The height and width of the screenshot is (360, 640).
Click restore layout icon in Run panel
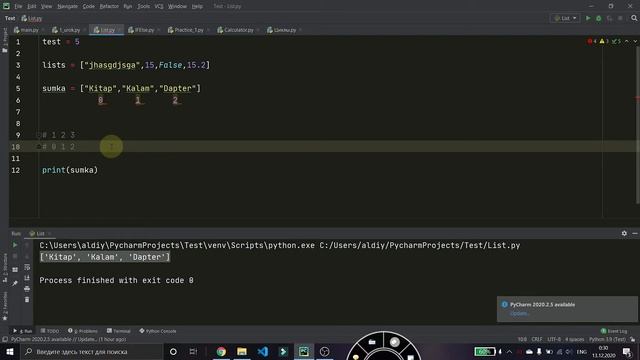pos(15,270)
